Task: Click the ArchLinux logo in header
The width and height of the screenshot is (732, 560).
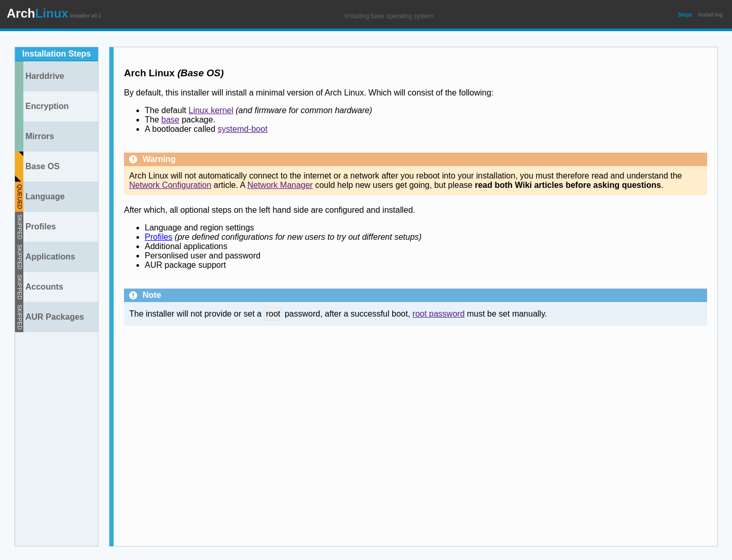Action: click(37, 13)
